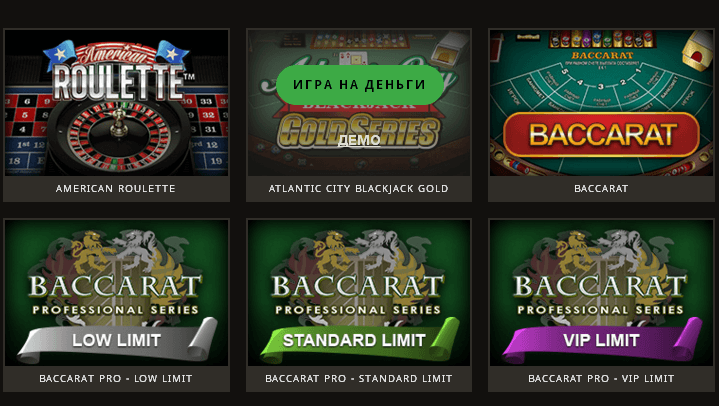719x406 pixels.
Task: Click the purple VIP LIMIT ribbon
Action: tap(601, 340)
